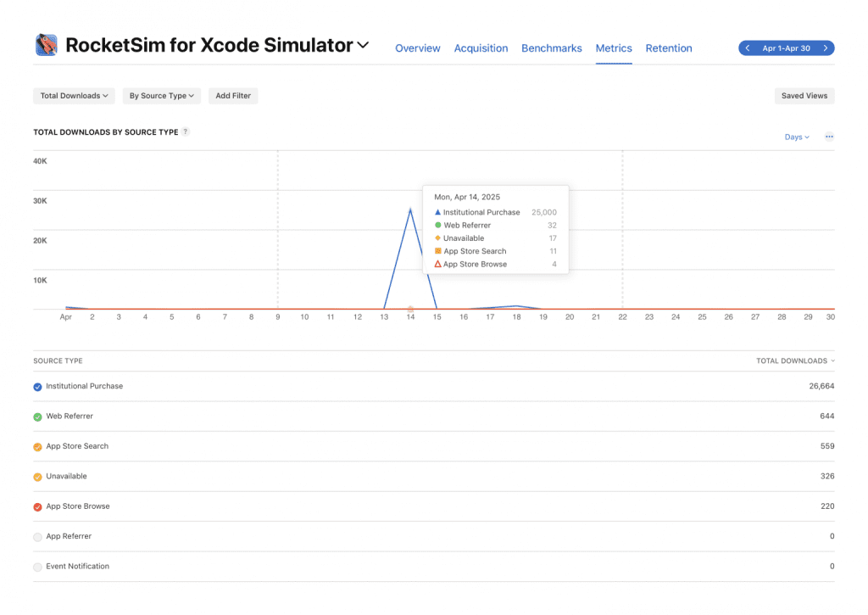868x615 pixels.
Task: Go to previous date range arrow
Action: [x=748, y=48]
